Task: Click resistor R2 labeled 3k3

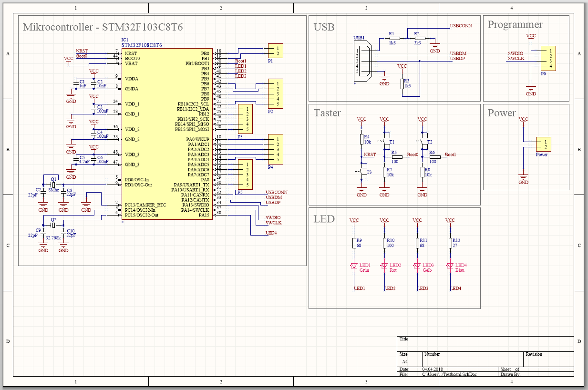Action: point(420,39)
